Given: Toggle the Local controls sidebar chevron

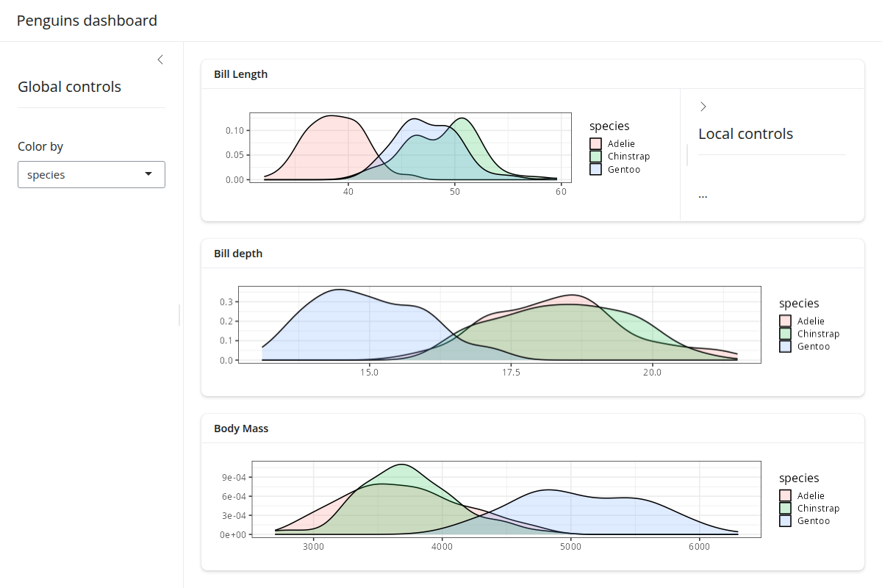Looking at the screenshot, I should (703, 107).
